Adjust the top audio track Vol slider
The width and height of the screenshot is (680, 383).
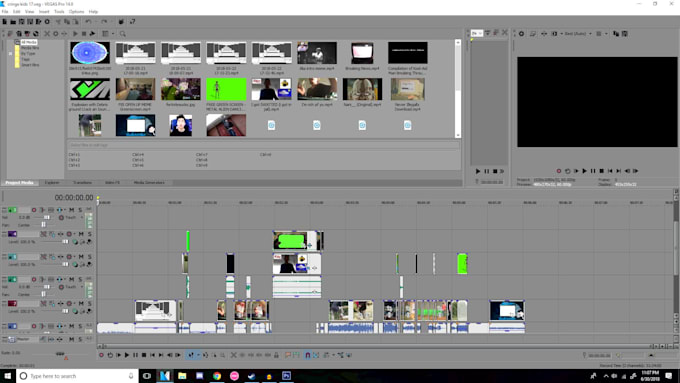[46, 217]
